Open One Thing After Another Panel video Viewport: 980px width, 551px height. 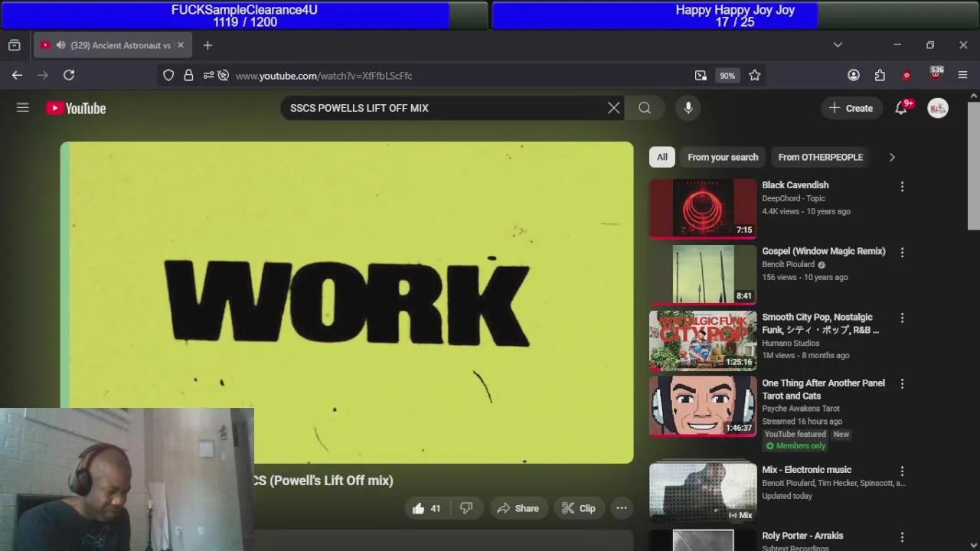point(703,406)
